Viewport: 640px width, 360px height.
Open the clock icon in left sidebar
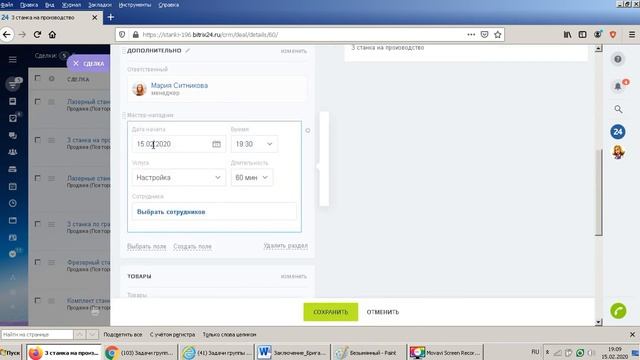[13, 203]
